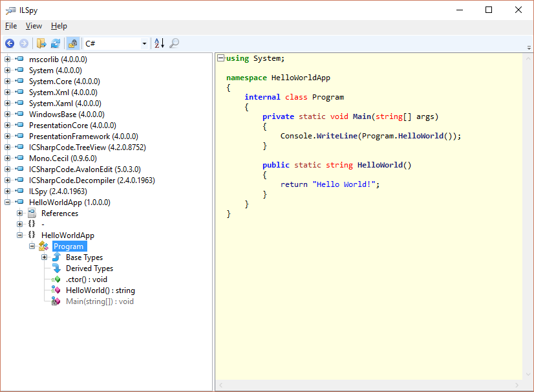Click the ICSharpCode.Decompiler assembly icon

[19, 180]
